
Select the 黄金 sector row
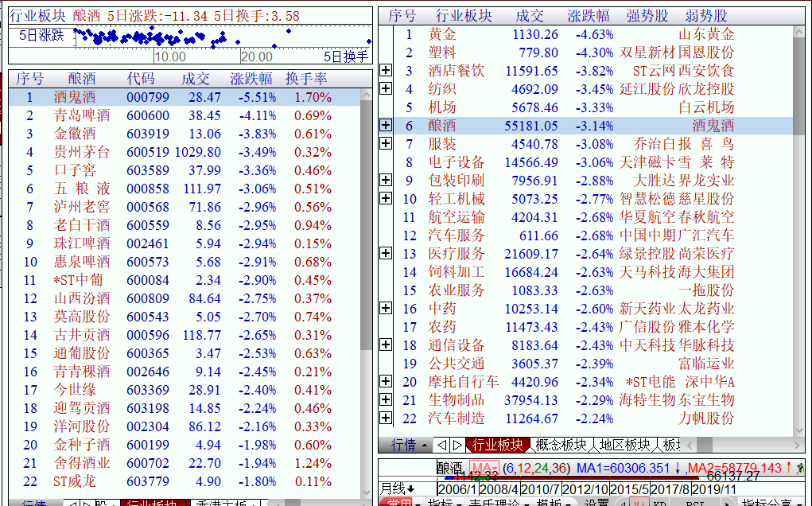[x=593, y=34]
